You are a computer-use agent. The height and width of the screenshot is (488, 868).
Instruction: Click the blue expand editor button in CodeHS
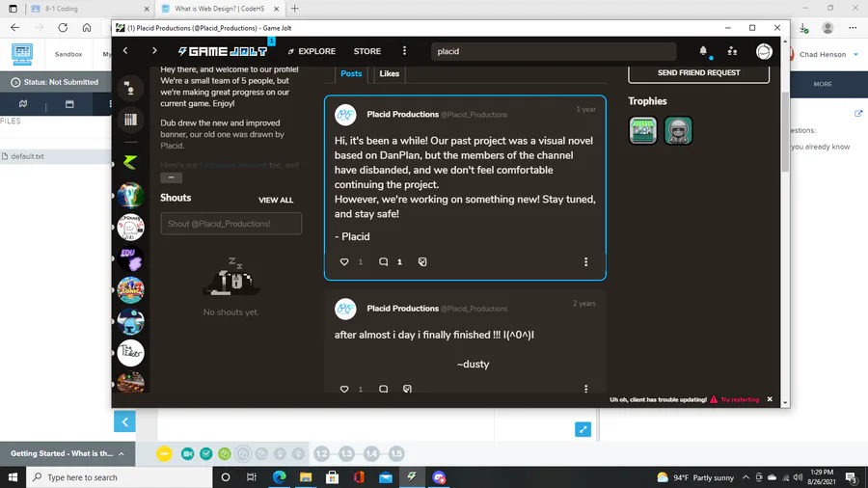coord(583,429)
